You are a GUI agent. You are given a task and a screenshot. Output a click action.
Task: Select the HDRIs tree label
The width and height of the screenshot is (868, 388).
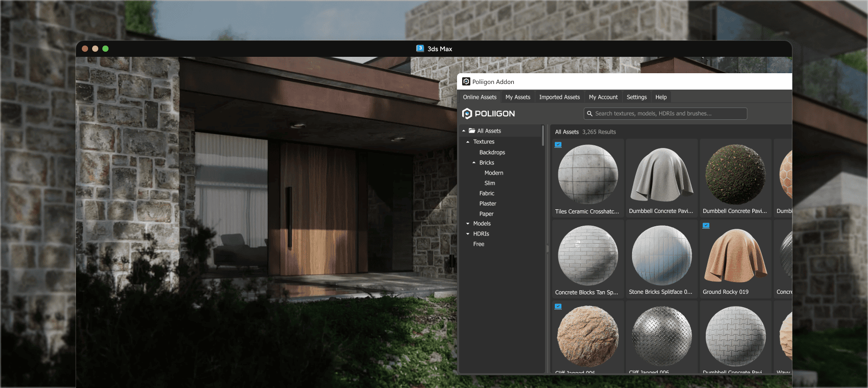(481, 234)
